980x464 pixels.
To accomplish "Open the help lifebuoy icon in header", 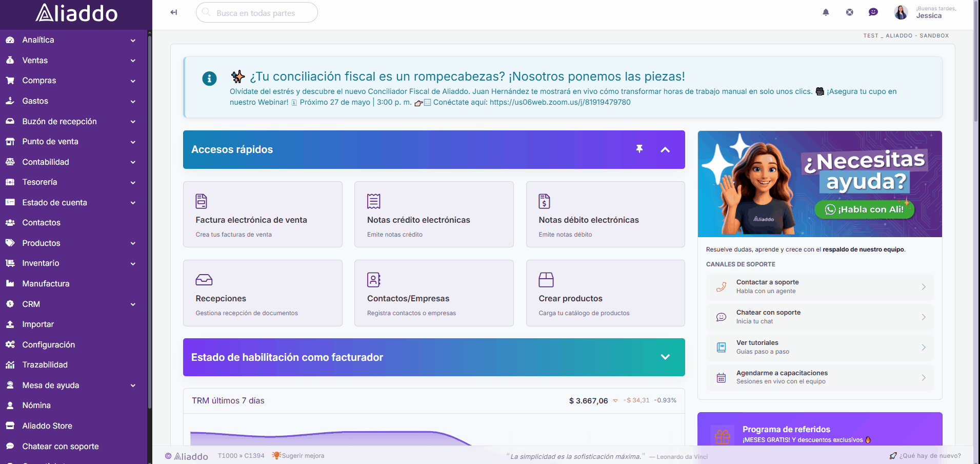I will point(850,12).
